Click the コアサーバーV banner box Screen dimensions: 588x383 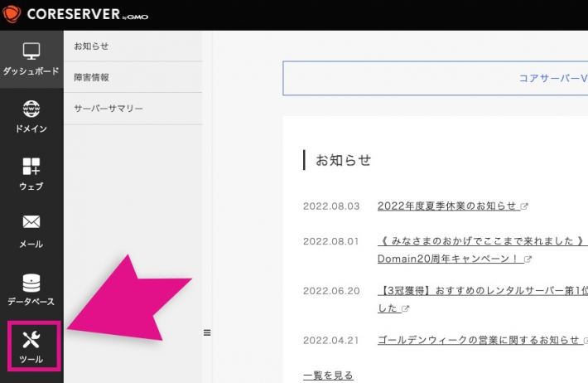pos(436,79)
